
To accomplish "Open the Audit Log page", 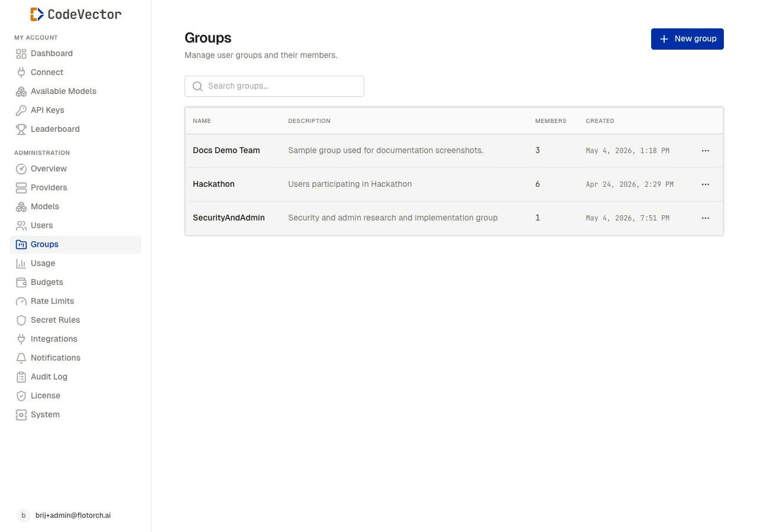I will point(75,377).
